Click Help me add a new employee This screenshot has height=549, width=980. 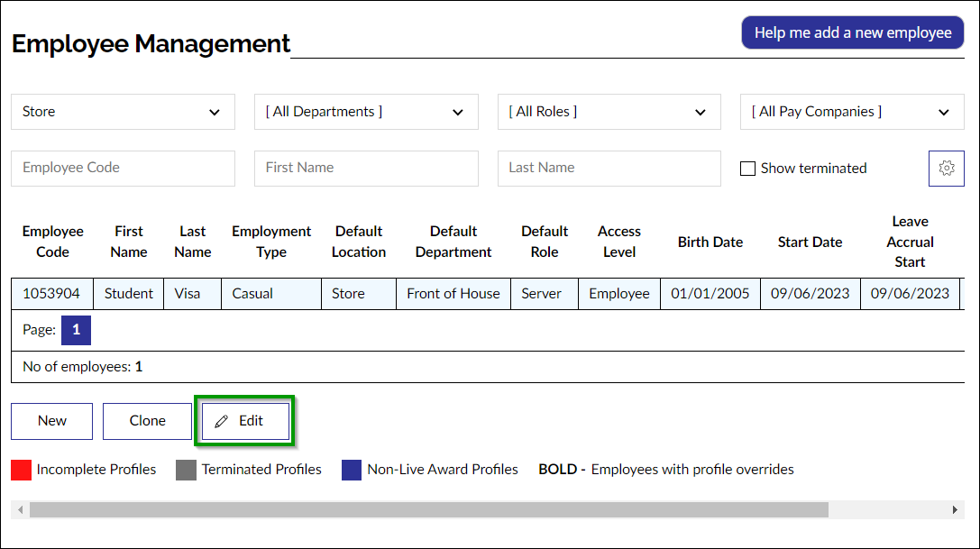pyautogui.click(x=852, y=32)
